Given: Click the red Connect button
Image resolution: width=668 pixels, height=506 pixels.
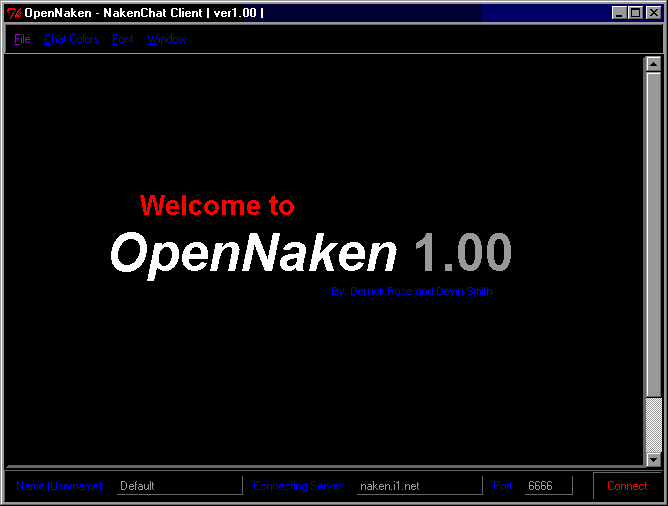Looking at the screenshot, I should (x=627, y=486).
